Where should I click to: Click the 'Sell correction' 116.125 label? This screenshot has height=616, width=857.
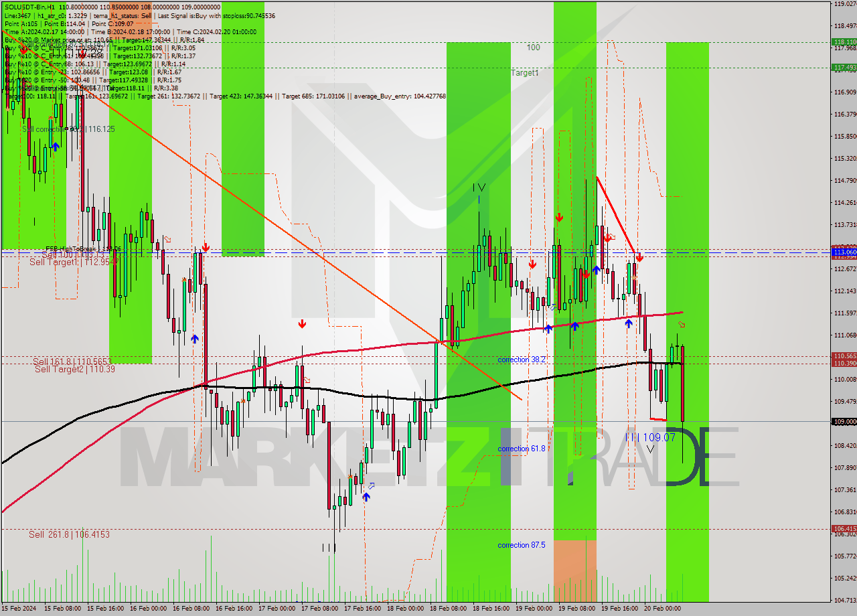[x=68, y=129]
